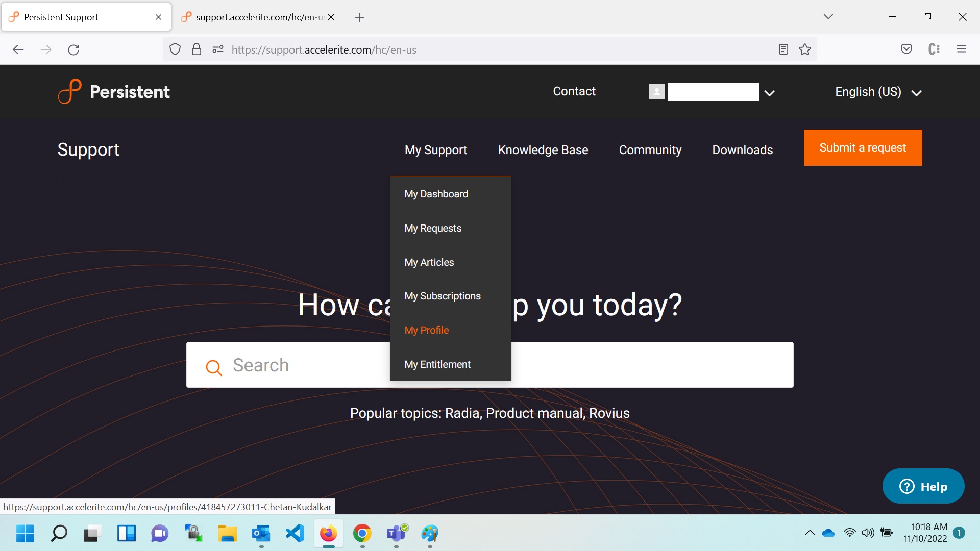Image resolution: width=980 pixels, height=551 pixels.
Task: Open the tracking protection shield icon
Action: (x=175, y=49)
